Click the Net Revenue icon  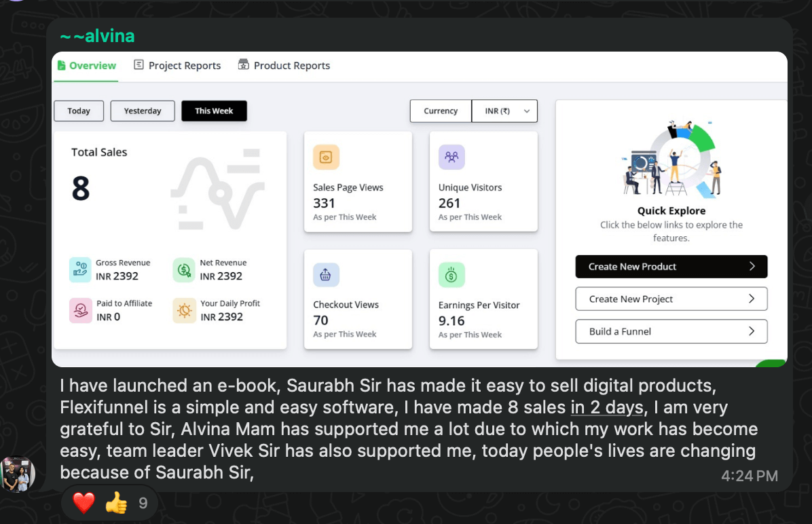coord(184,269)
